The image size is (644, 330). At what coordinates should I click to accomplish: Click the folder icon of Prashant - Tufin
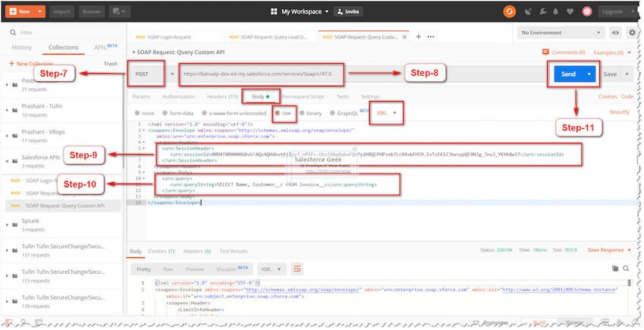point(15,110)
